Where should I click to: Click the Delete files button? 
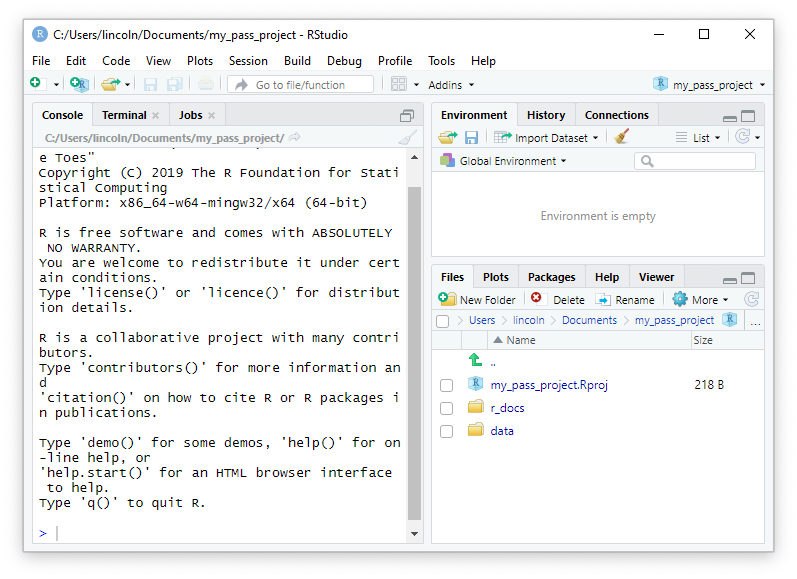pyautogui.click(x=558, y=300)
